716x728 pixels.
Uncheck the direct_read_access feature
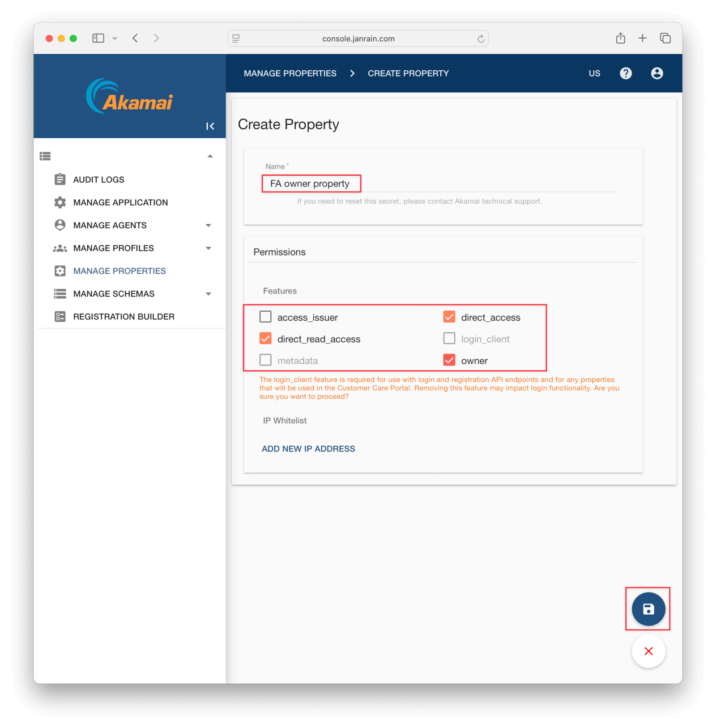(x=265, y=338)
